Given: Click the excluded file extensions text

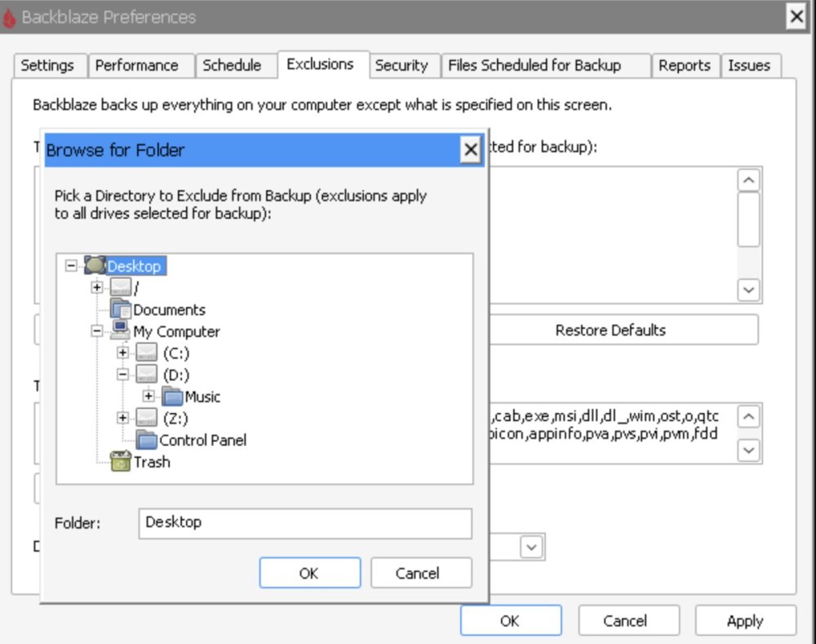Looking at the screenshot, I should coord(604,424).
